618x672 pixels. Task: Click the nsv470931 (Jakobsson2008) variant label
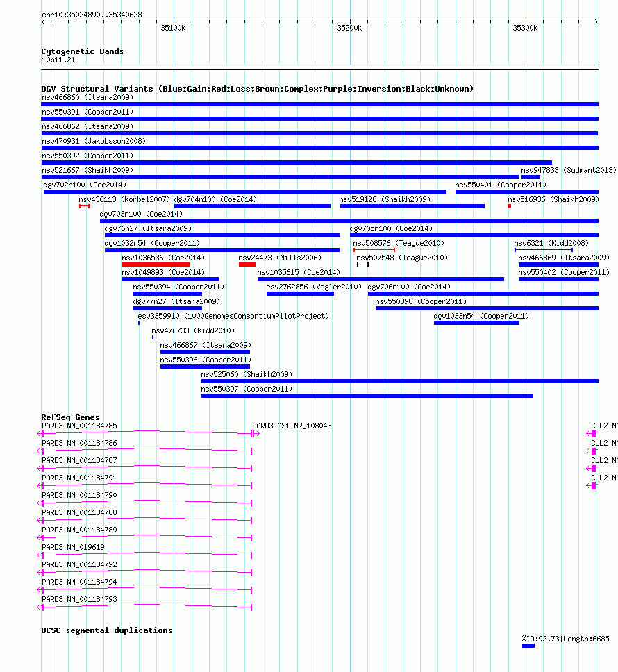[x=94, y=141]
